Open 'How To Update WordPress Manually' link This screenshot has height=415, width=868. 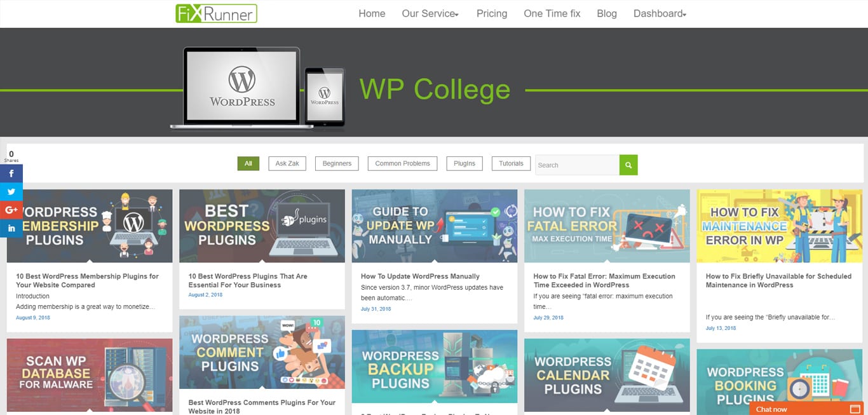420,276
